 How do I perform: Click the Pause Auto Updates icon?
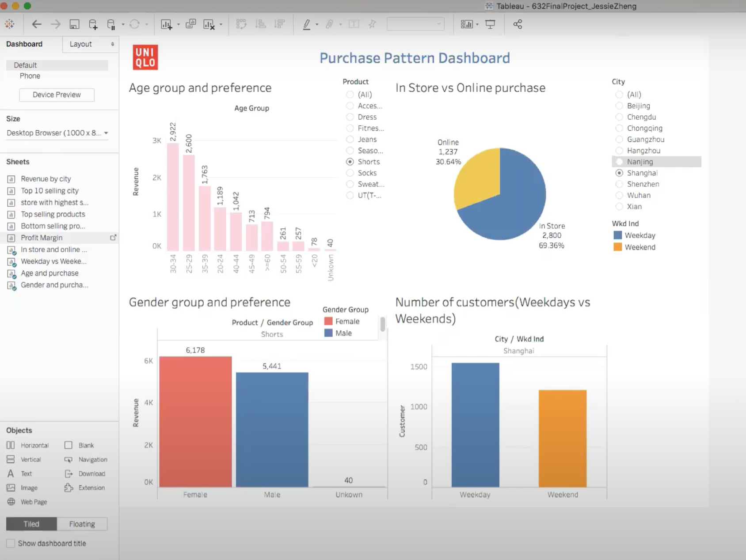(x=111, y=24)
